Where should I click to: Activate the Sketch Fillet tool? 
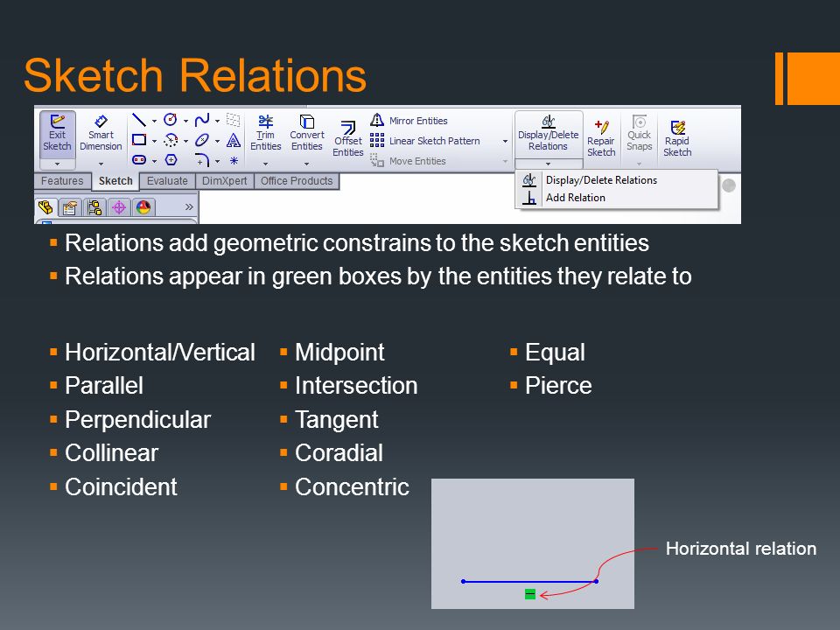click(x=202, y=159)
